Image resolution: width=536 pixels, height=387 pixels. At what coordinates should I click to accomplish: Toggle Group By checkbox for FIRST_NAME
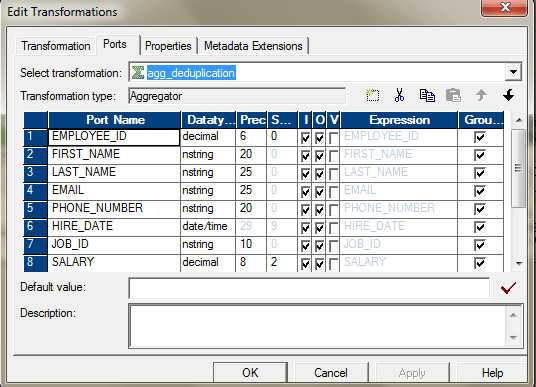click(x=480, y=155)
